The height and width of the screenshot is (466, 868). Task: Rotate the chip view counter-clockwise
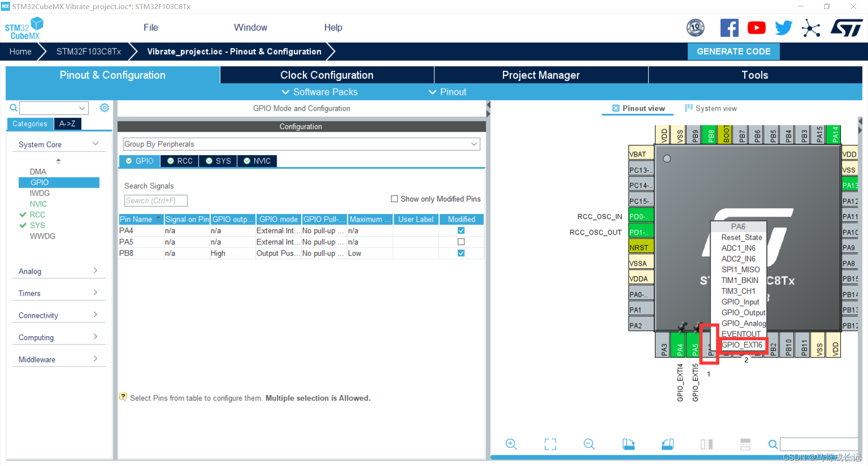click(x=667, y=444)
